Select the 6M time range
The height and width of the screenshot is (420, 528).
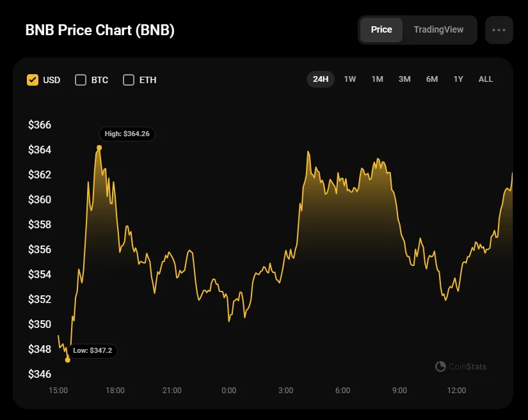432,79
